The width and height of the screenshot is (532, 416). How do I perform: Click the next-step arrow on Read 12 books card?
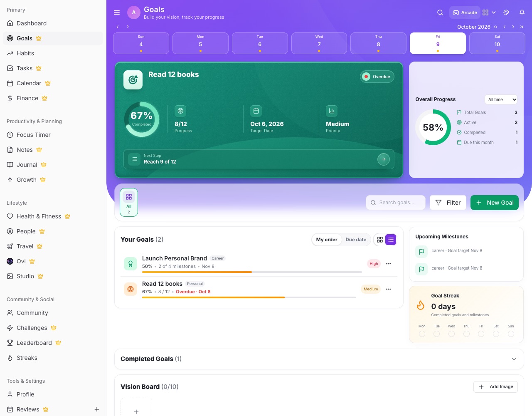click(x=384, y=159)
